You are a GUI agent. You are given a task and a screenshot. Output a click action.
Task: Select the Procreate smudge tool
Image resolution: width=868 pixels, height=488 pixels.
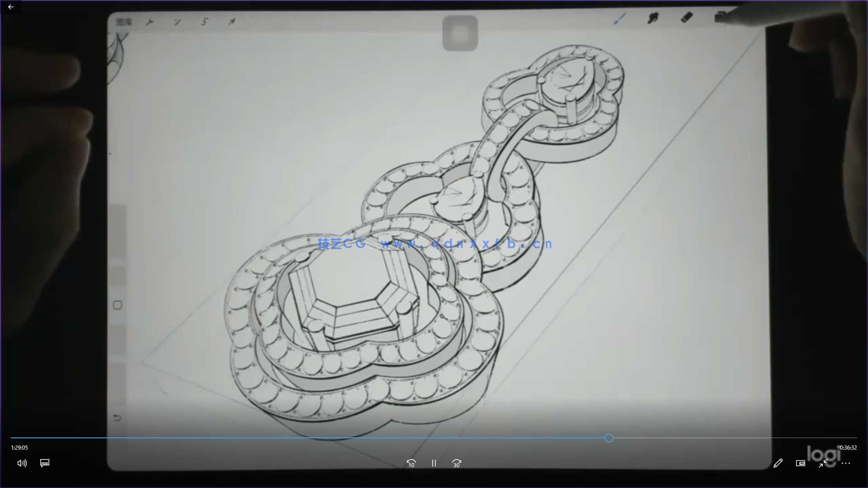653,18
